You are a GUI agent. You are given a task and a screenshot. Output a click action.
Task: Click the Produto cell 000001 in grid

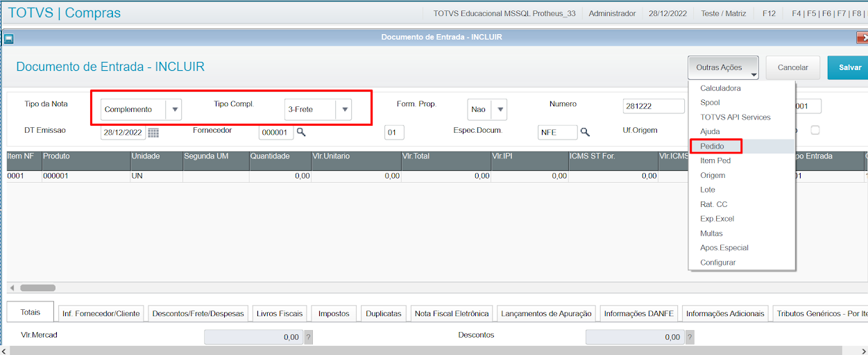(86, 176)
